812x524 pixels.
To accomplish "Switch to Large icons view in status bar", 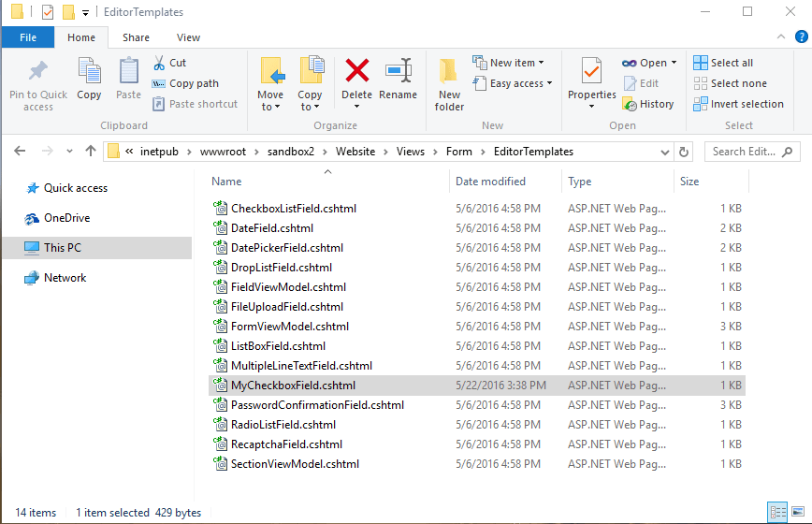I will 798,513.
